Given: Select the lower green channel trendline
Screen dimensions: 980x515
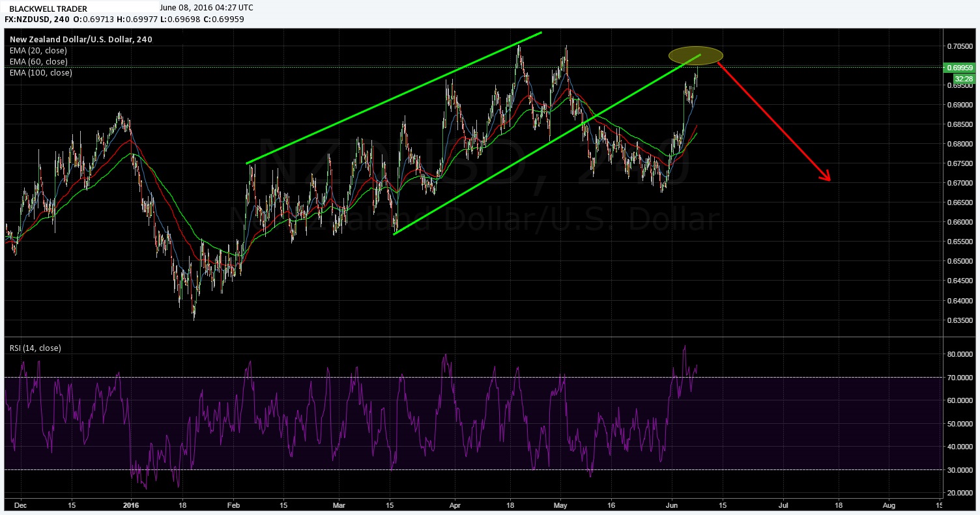Looking at the screenshot, I should pos(547,144).
